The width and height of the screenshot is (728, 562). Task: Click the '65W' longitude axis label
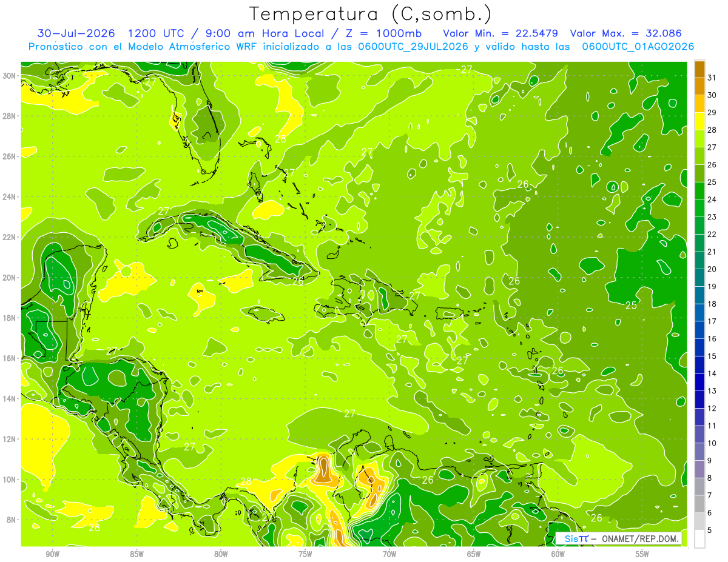click(x=474, y=554)
